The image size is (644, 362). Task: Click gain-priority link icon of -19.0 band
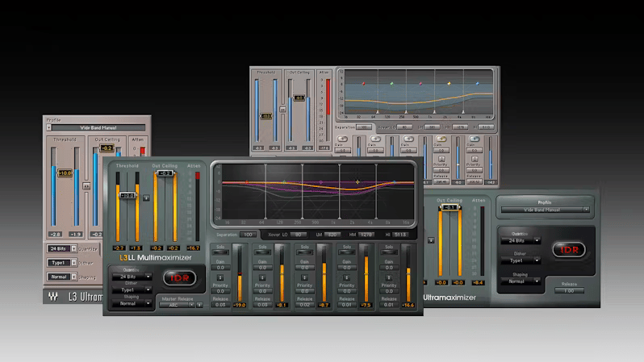(220, 278)
